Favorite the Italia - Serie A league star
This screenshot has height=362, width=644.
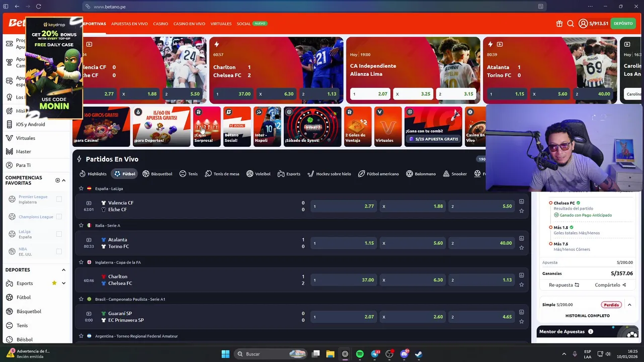pos(81,225)
